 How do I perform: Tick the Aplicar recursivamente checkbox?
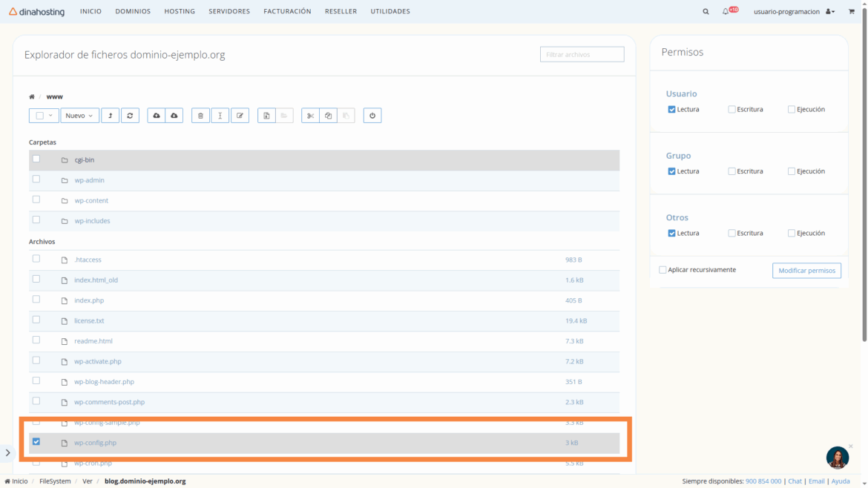662,270
